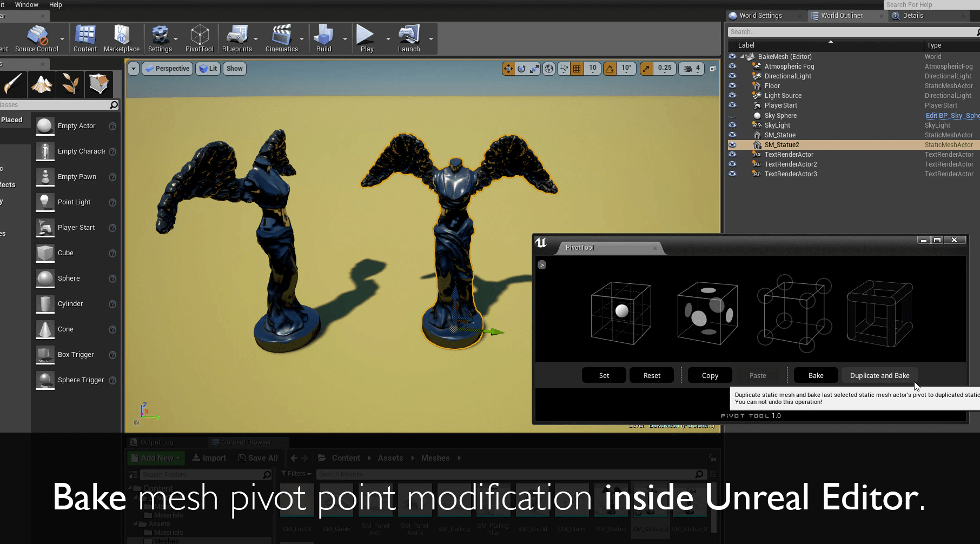The image size is (980, 544).
Task: Expand PivotTool options arrow button
Action: 542,264
